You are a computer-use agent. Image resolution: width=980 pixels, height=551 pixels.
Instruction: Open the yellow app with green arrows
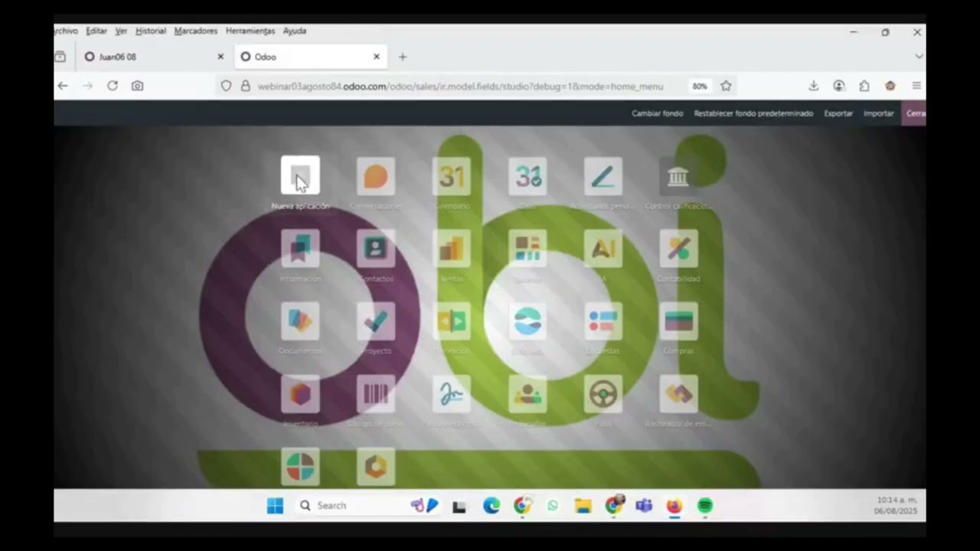point(452,321)
